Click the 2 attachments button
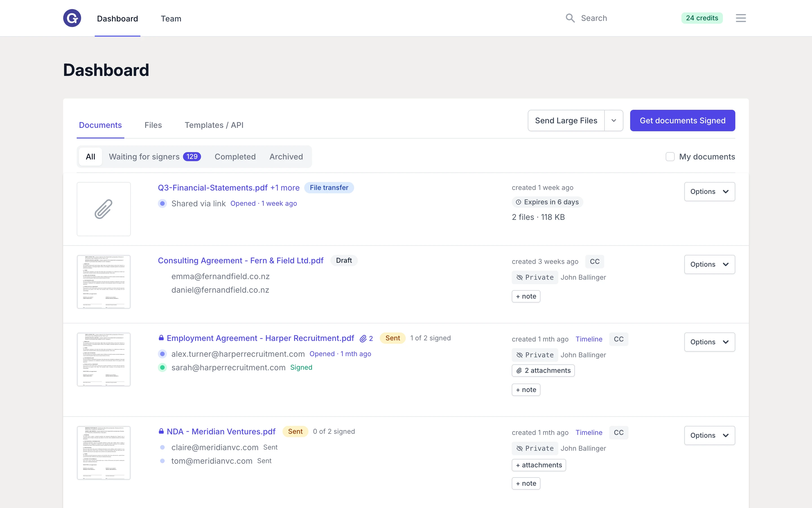This screenshot has height=508, width=812. [543, 371]
